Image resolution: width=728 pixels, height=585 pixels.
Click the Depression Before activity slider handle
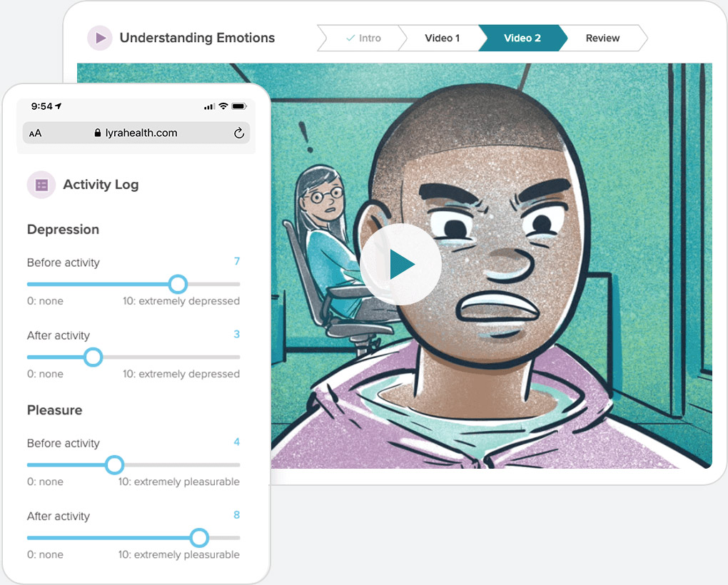point(178,284)
